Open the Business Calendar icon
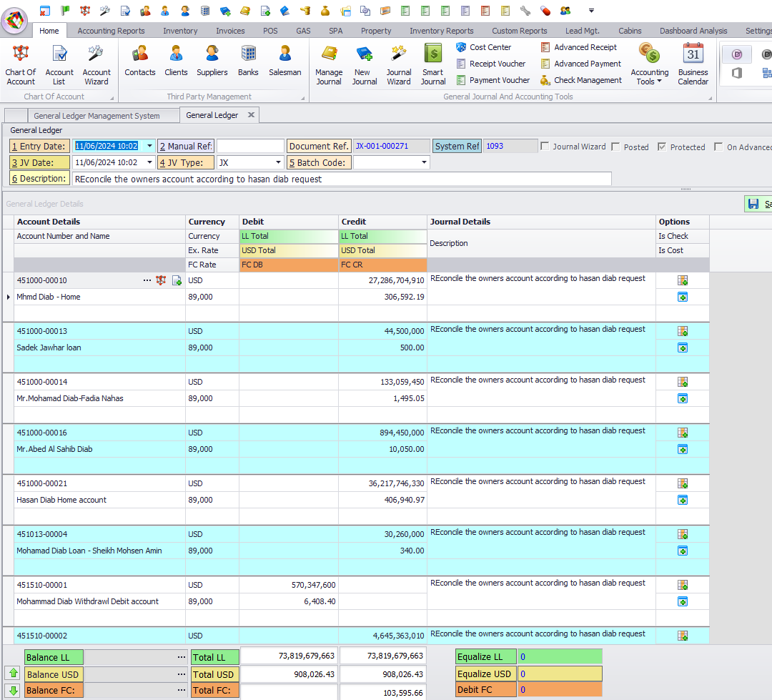The height and width of the screenshot is (700, 772). pos(693,64)
